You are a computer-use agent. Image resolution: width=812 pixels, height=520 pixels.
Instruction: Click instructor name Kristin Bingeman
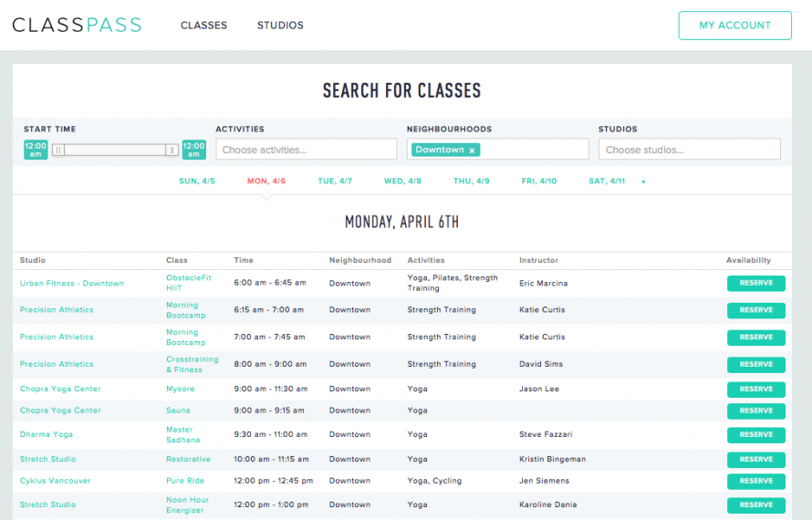tap(553, 459)
